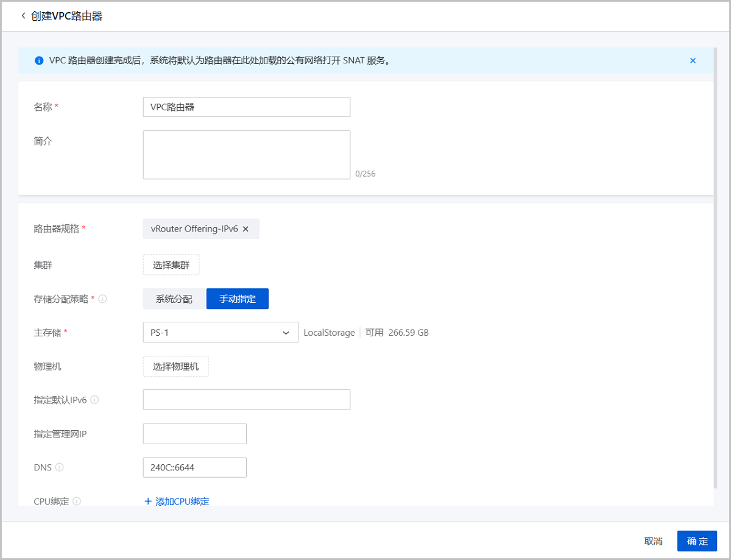Click the info icon beside 指定默认IPv6
731x560 pixels.
(93, 400)
